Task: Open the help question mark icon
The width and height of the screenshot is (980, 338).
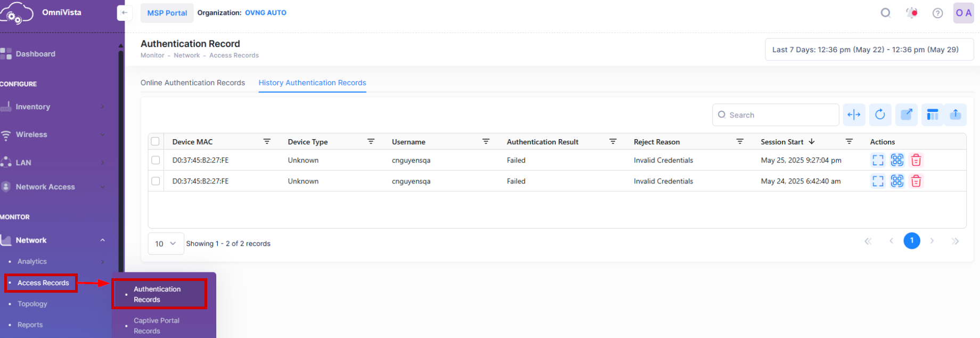Action: tap(937, 13)
